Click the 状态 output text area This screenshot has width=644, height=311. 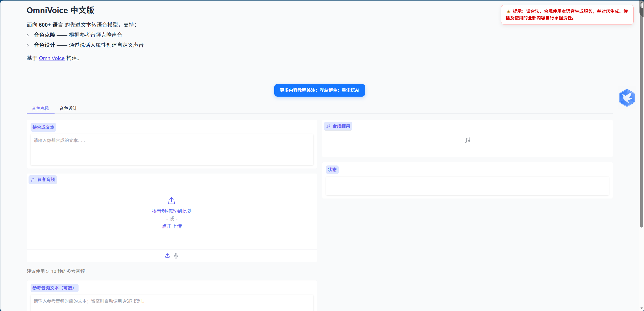tap(467, 186)
